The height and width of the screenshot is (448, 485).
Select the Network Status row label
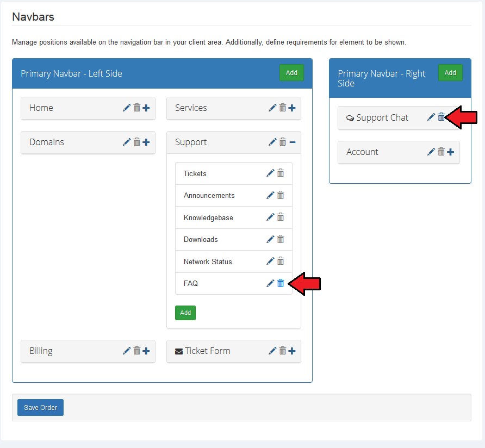point(208,262)
